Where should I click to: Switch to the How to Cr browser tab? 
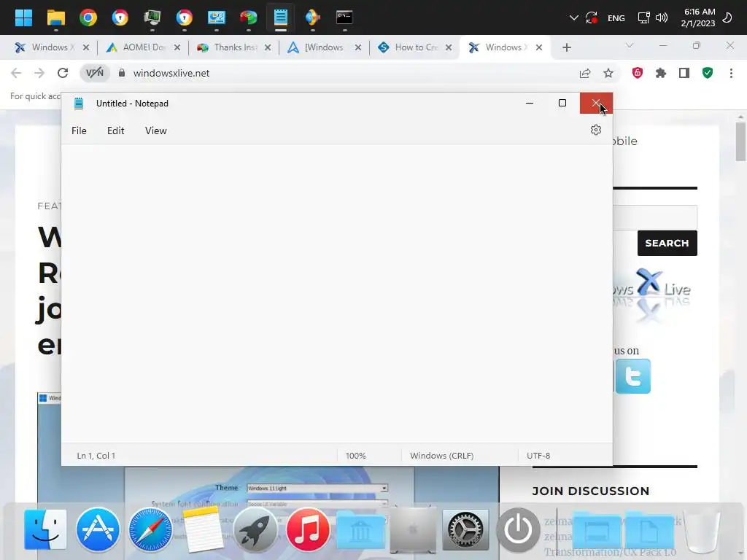(414, 47)
